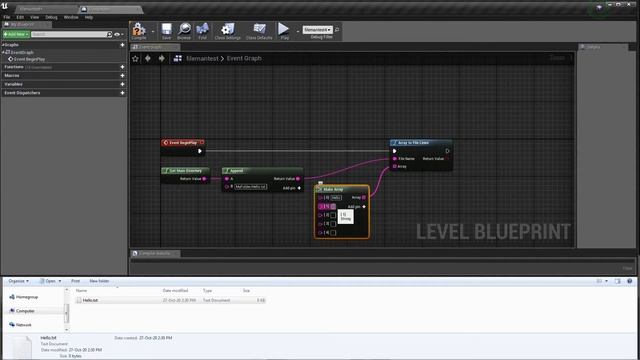The height and width of the screenshot is (360, 640).
Task: Click the Append node Return Value pin
Action: tap(298, 179)
